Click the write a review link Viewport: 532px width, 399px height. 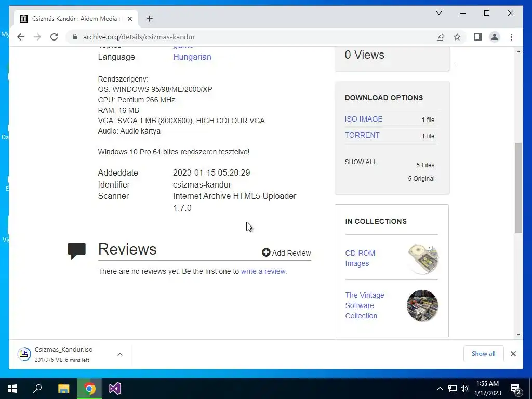pos(263,271)
